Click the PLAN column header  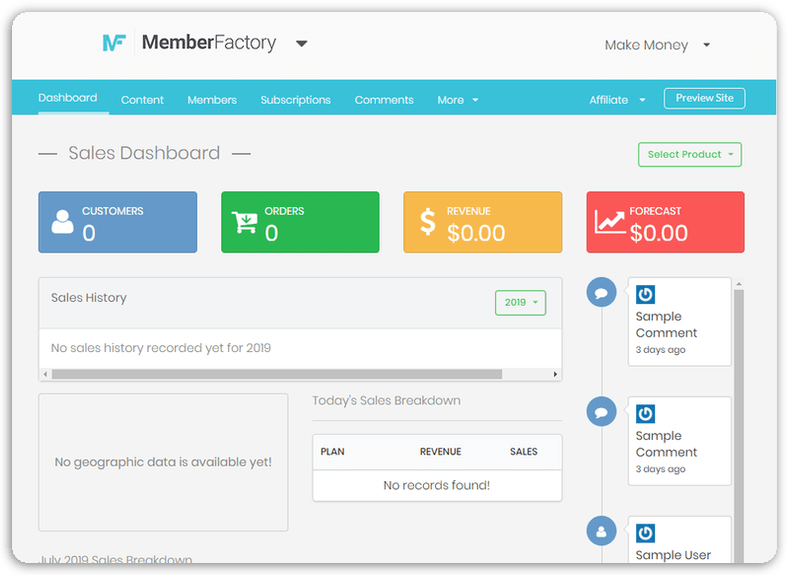333,452
